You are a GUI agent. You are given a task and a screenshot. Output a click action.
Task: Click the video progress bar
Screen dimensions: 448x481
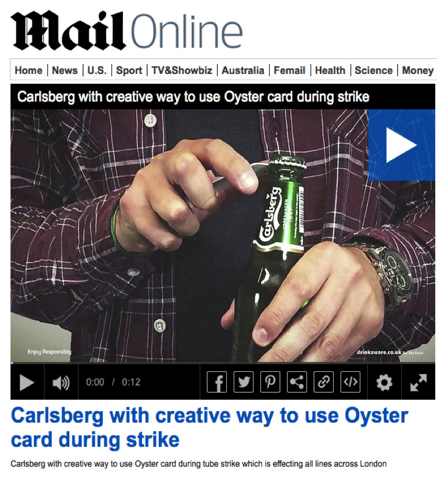click(223, 363)
